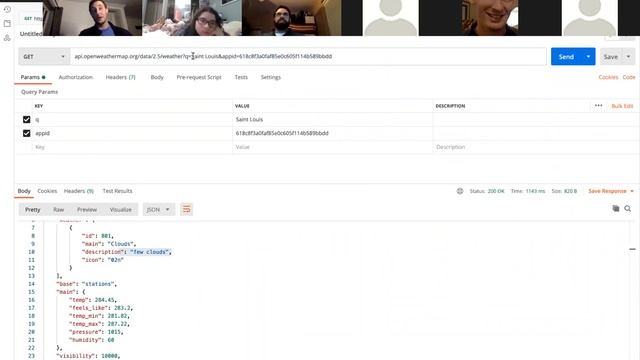Open the GET method dropdown
The image size is (640, 360).
click(44, 57)
